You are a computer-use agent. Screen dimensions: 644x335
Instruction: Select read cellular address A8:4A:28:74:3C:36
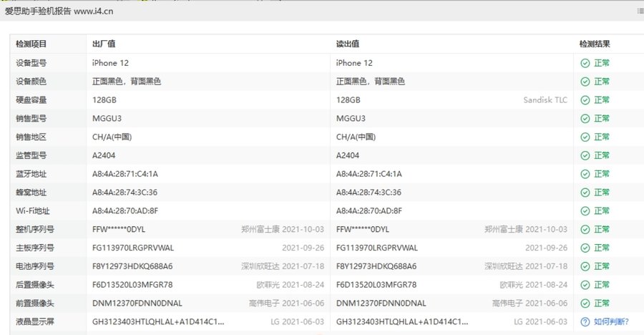tap(369, 193)
